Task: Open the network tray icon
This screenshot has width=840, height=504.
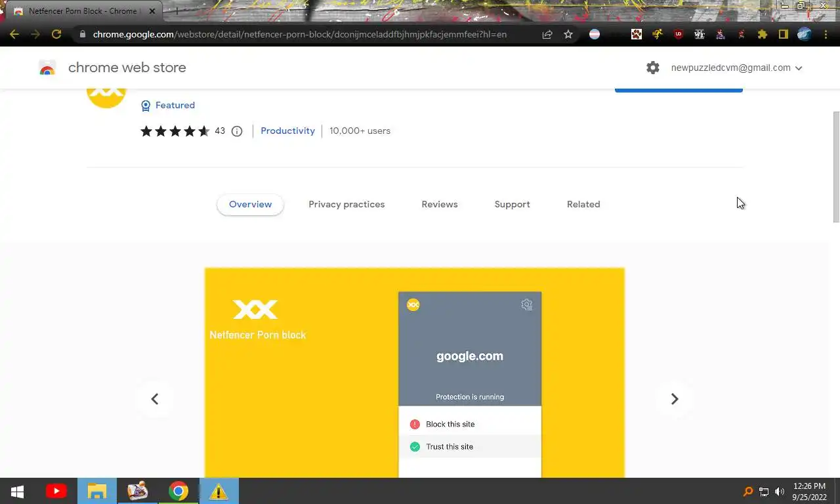Action: coord(764,492)
